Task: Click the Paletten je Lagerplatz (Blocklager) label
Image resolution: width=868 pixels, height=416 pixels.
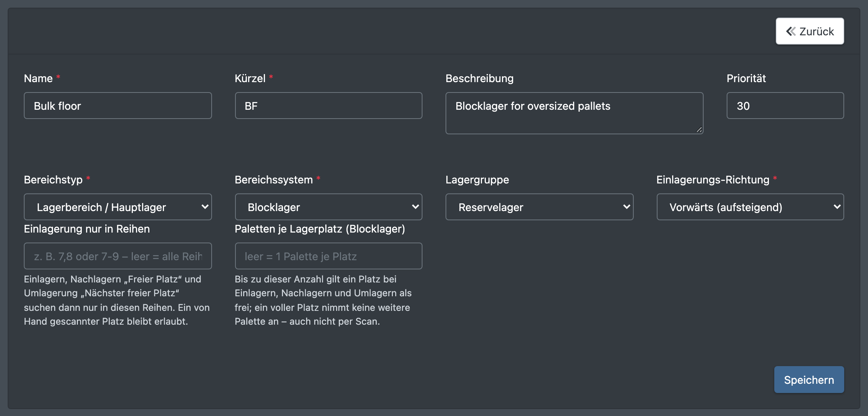Action: click(320, 229)
